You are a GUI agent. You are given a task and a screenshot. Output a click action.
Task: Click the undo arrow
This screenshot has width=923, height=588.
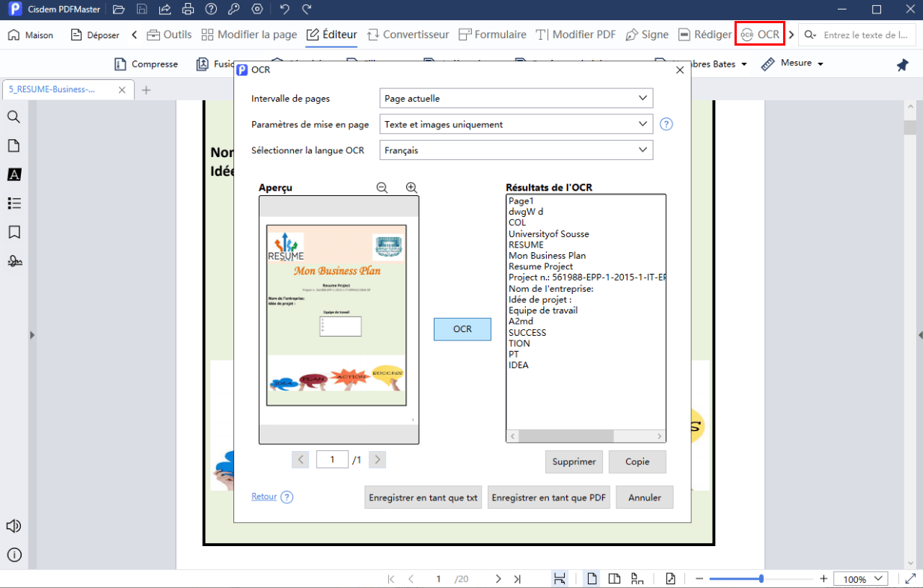pos(284,10)
